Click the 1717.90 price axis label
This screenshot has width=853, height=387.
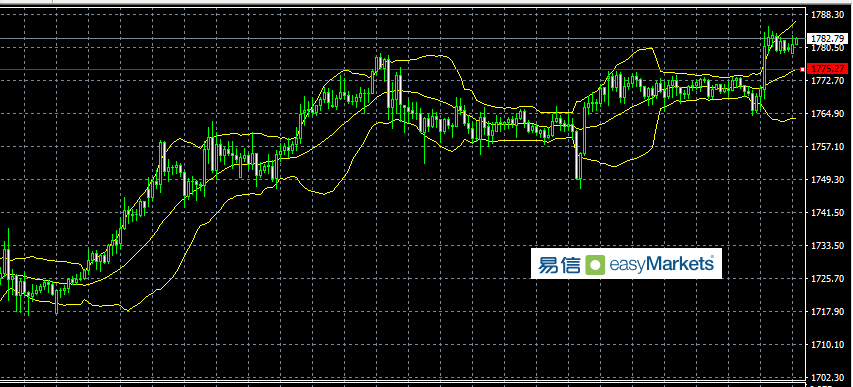827,311
